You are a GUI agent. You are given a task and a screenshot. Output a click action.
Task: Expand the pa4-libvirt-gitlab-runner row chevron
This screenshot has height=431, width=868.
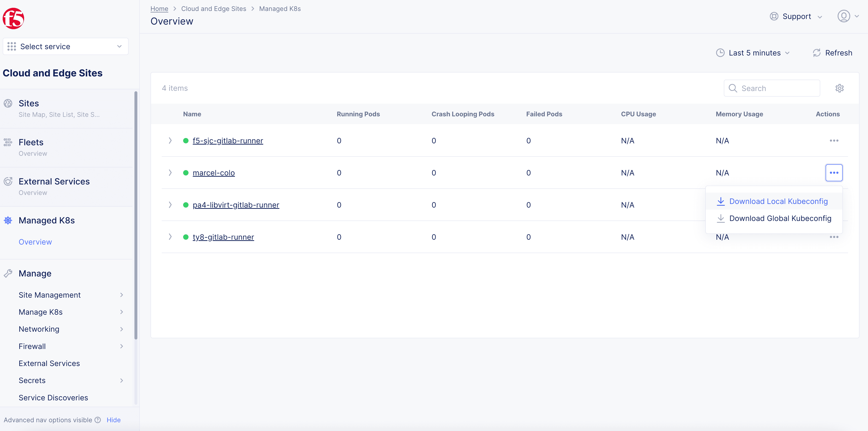(x=170, y=205)
